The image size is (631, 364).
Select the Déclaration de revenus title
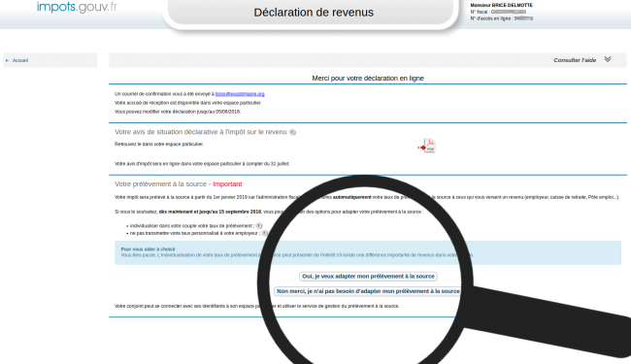click(x=314, y=13)
